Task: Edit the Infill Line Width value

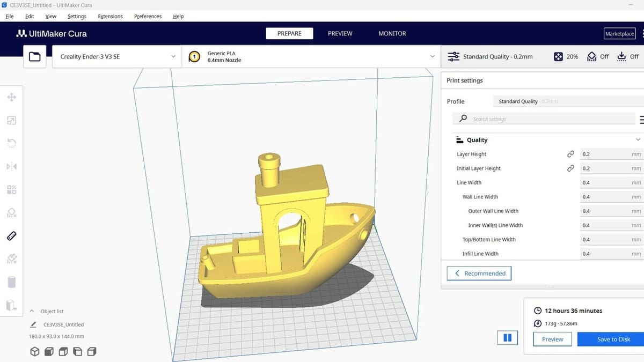Action: (611, 254)
